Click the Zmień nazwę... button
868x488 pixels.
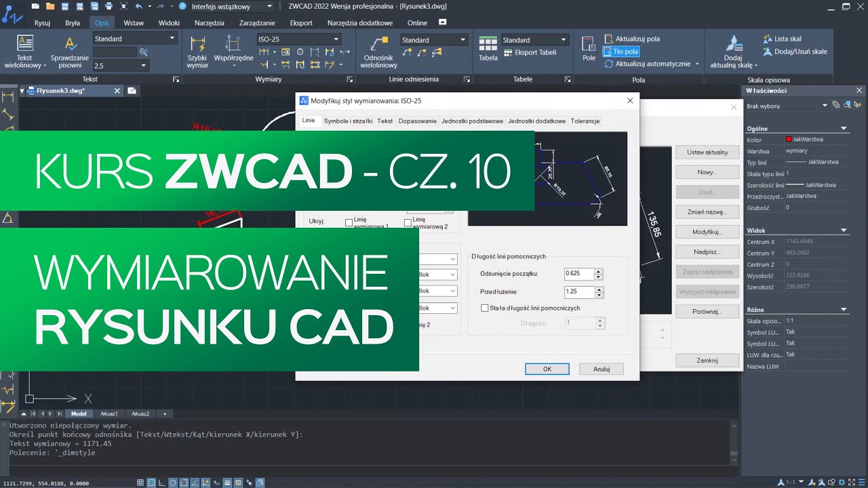(707, 212)
